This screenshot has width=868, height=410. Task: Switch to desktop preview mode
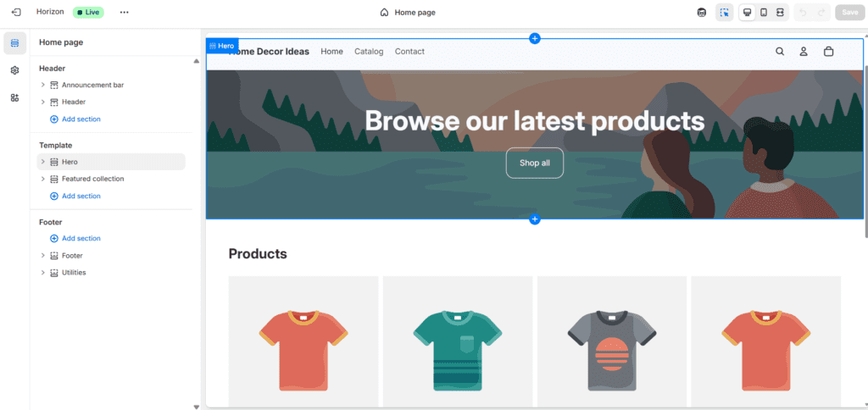tap(747, 13)
